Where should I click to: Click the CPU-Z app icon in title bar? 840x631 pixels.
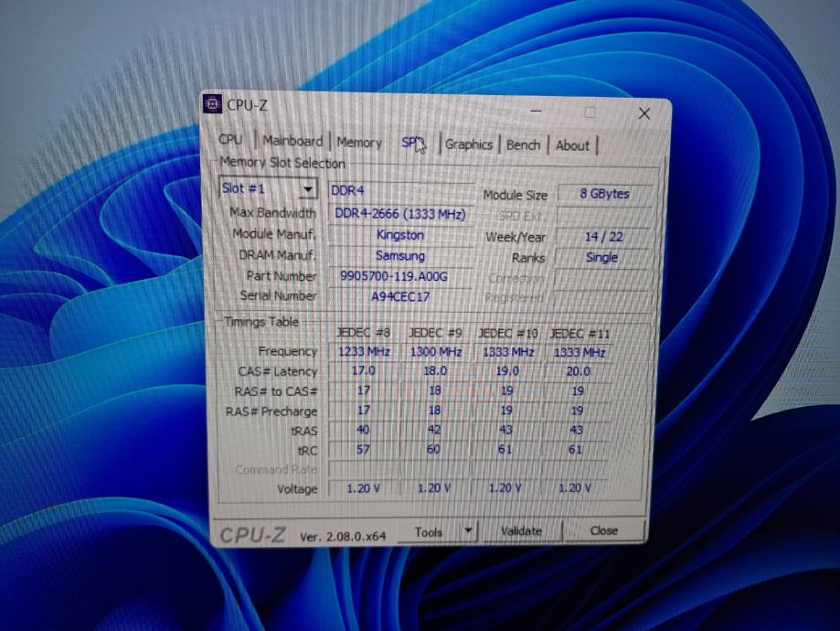click(213, 103)
